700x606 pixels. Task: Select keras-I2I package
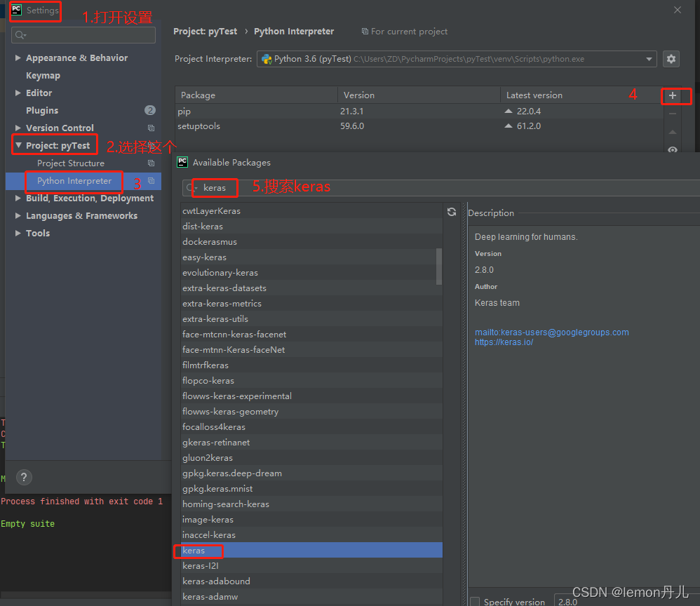311,566
